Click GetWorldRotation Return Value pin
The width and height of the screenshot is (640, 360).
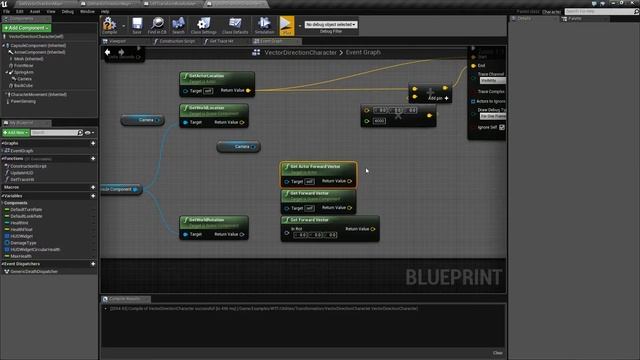click(x=242, y=234)
